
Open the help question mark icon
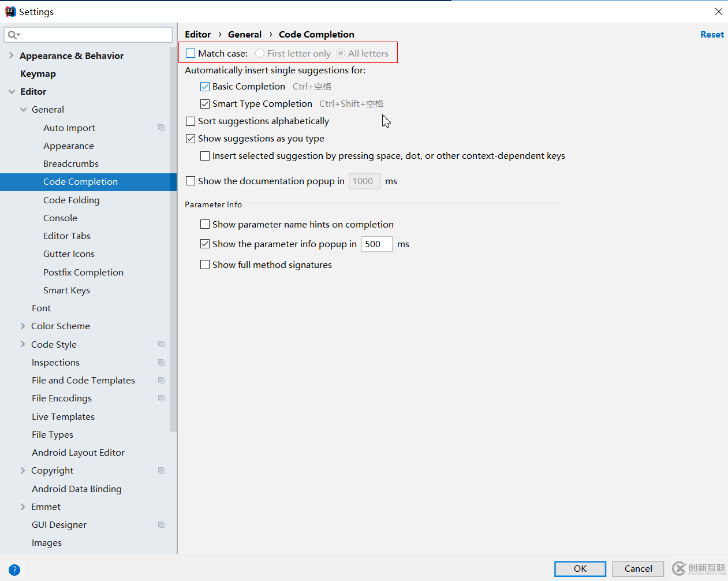point(14,570)
